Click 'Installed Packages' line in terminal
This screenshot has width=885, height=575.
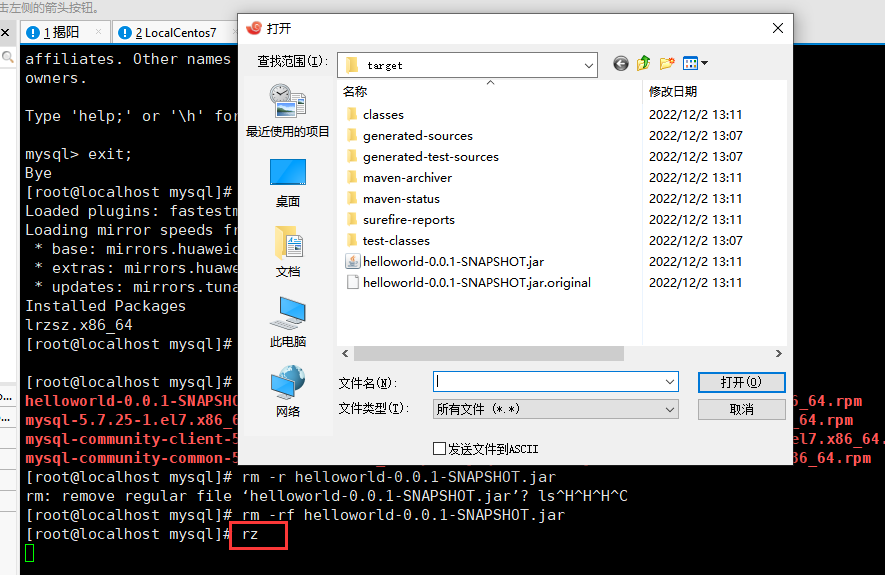click(106, 306)
